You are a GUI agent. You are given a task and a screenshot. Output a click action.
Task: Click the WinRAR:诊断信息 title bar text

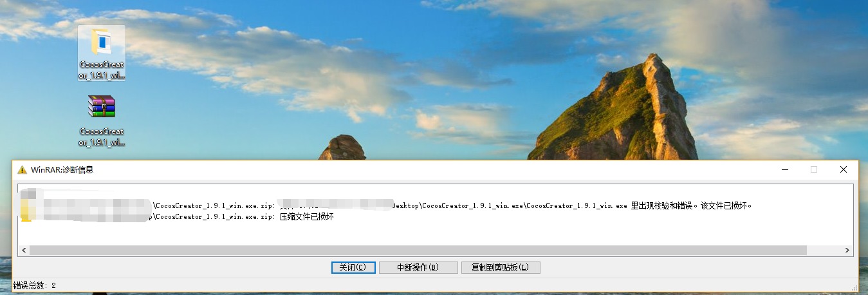pyautogui.click(x=62, y=170)
